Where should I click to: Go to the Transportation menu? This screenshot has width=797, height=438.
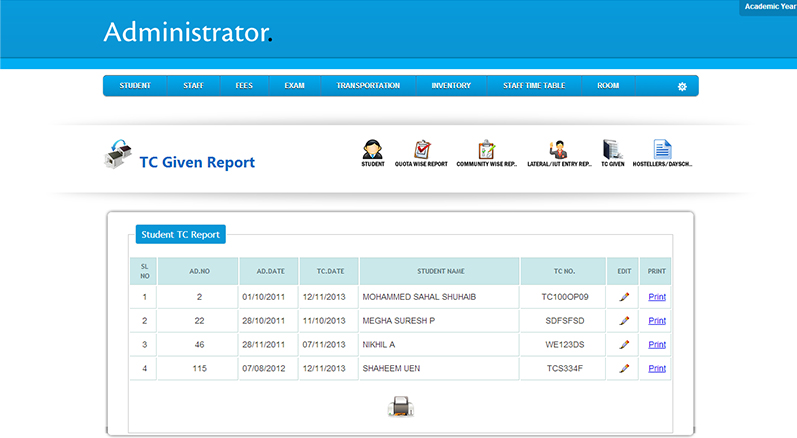(x=368, y=86)
